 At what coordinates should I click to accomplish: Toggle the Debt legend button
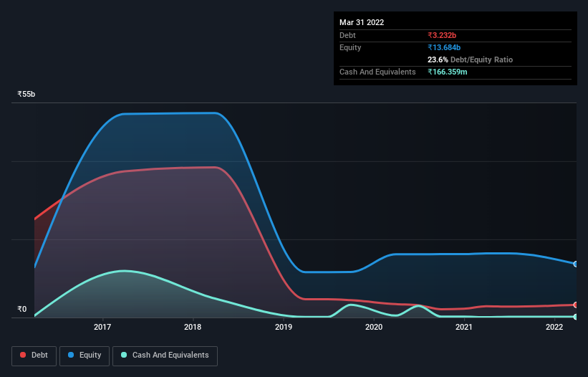34,355
